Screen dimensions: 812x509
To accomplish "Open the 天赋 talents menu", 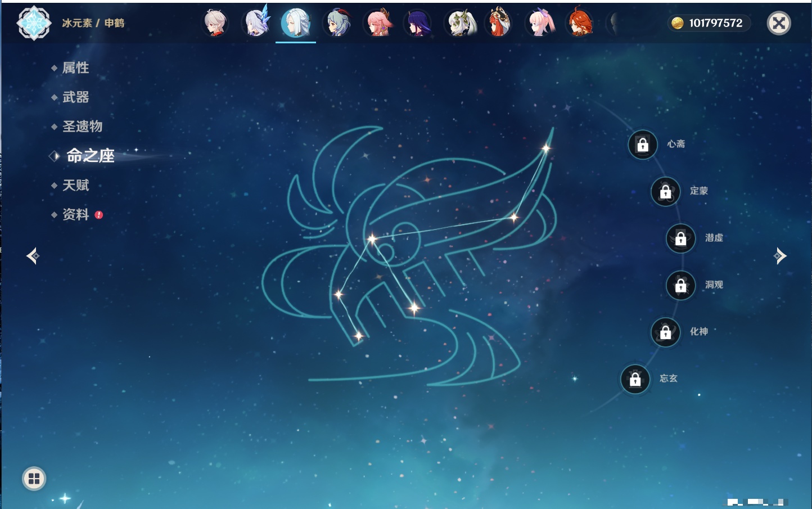I will tap(75, 185).
